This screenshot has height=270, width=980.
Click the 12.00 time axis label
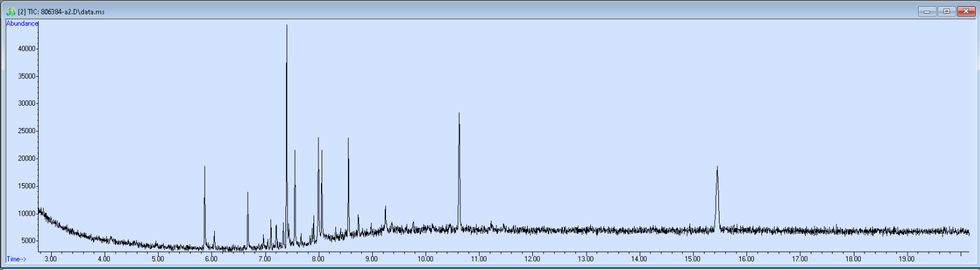tap(532, 259)
